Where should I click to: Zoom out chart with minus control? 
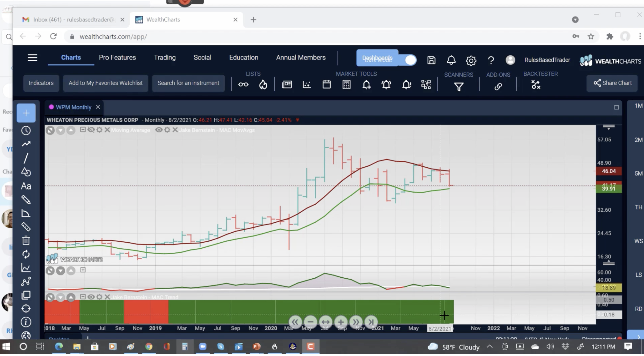[310, 322]
